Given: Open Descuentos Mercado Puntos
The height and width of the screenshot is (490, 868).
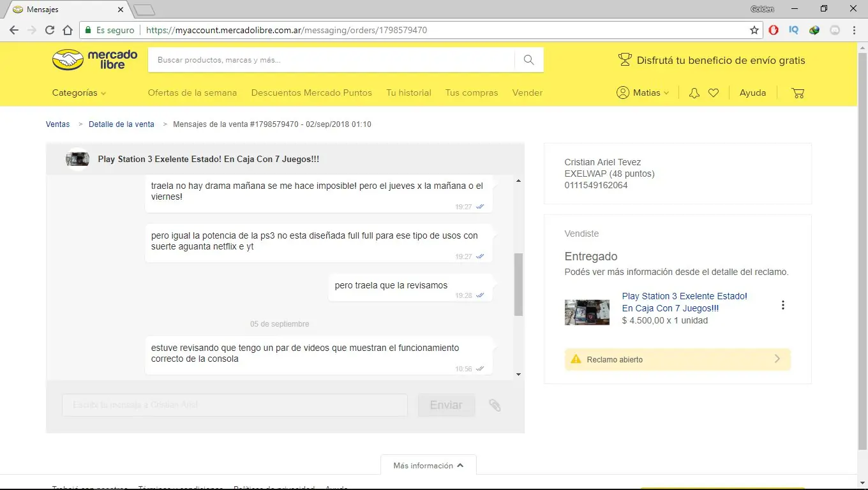Looking at the screenshot, I should coord(311,93).
